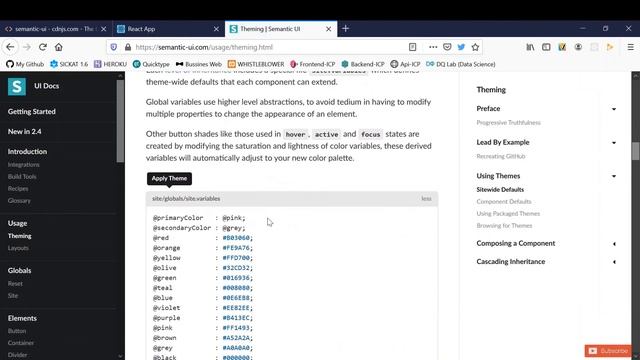
Task: Close the semantic-ui cdnjs tab
Action: 104,29
